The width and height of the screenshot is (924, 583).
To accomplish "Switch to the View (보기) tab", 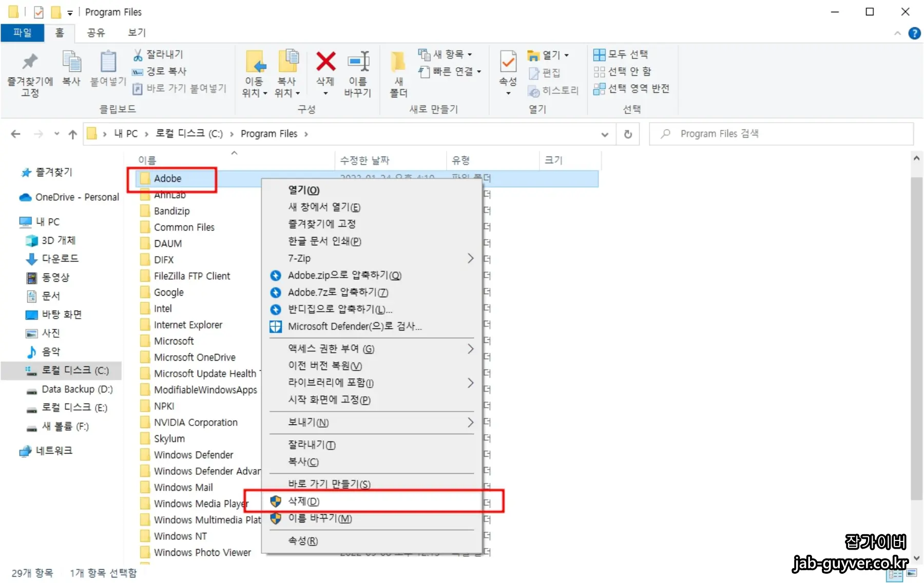I will pos(137,32).
